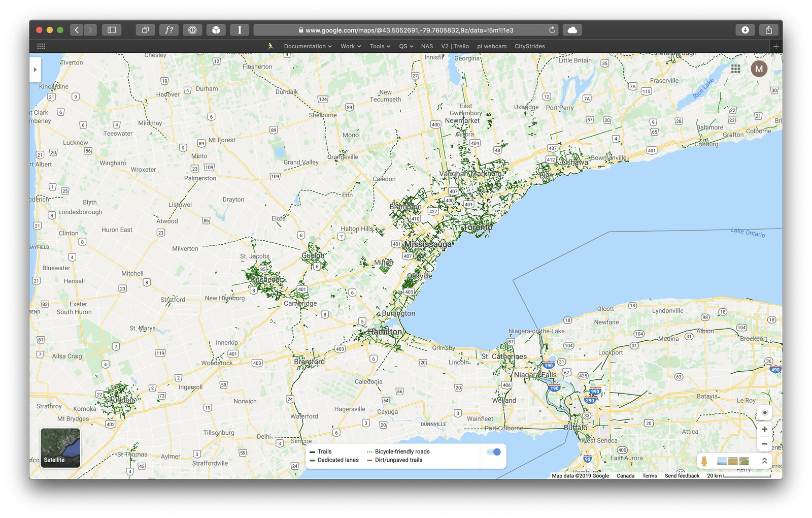Screen dimensions: 812x518
Task: Click the CityStrides runner icon in bookmarks bar
Action: click(x=271, y=46)
